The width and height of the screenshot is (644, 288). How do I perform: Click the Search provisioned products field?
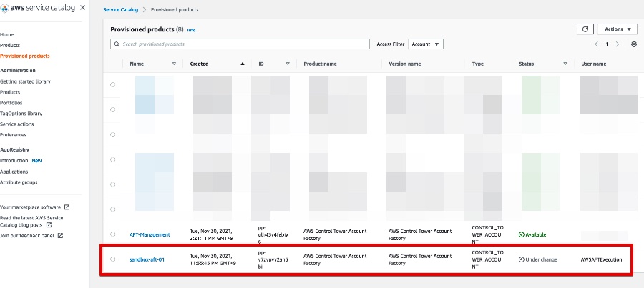240,44
